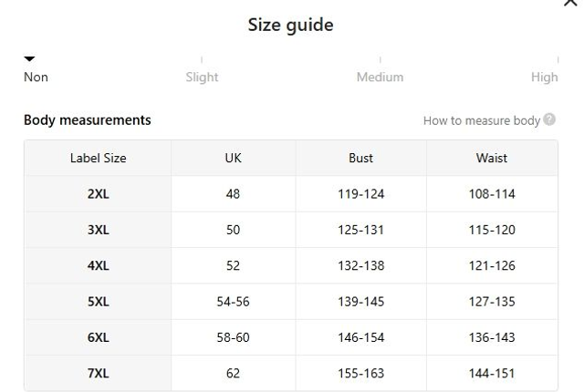Close the Size guide dialog
584x392 pixels.
[x=570, y=4]
